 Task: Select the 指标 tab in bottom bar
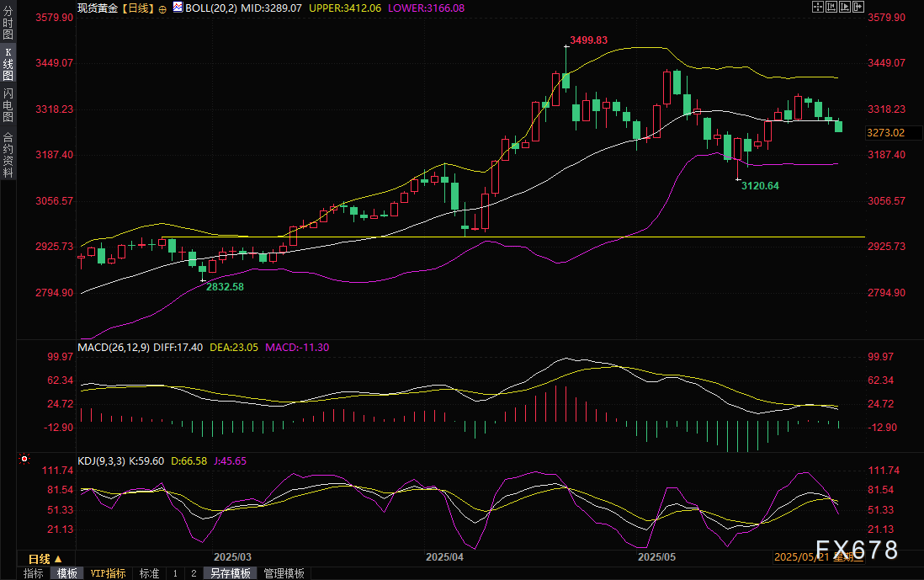34,573
